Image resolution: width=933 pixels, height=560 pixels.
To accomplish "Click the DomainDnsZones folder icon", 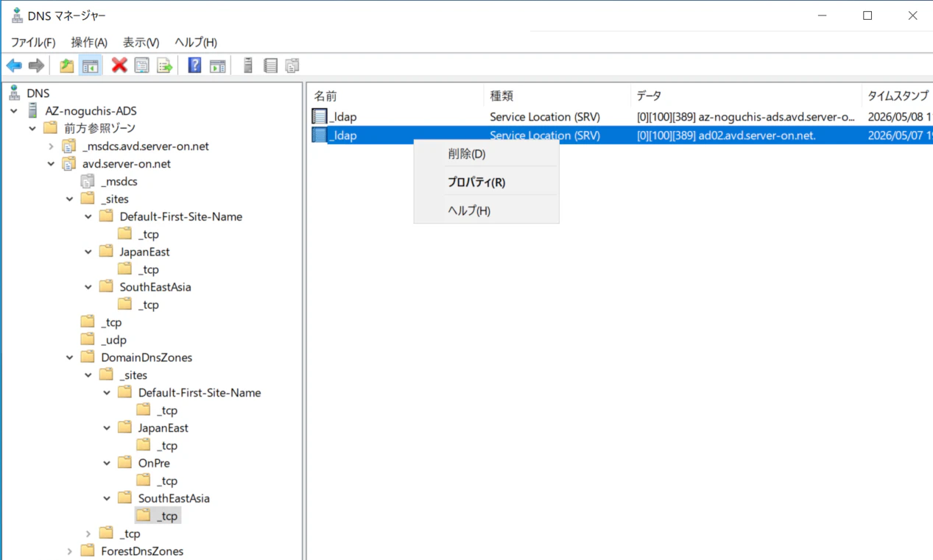I will click(88, 358).
